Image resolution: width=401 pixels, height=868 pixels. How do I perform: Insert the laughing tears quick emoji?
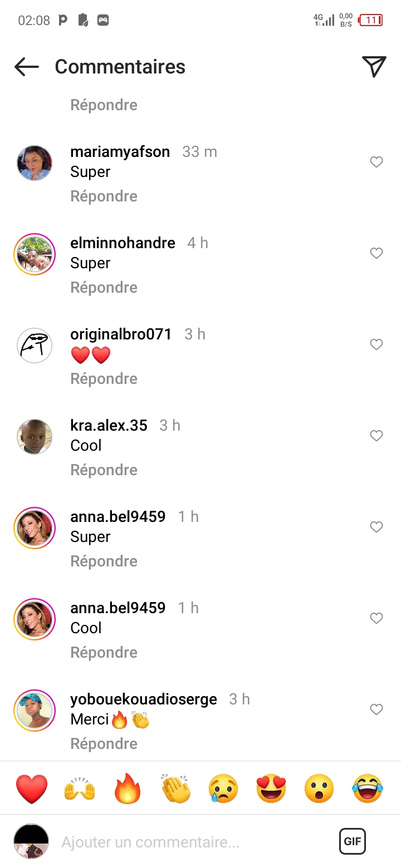click(368, 788)
